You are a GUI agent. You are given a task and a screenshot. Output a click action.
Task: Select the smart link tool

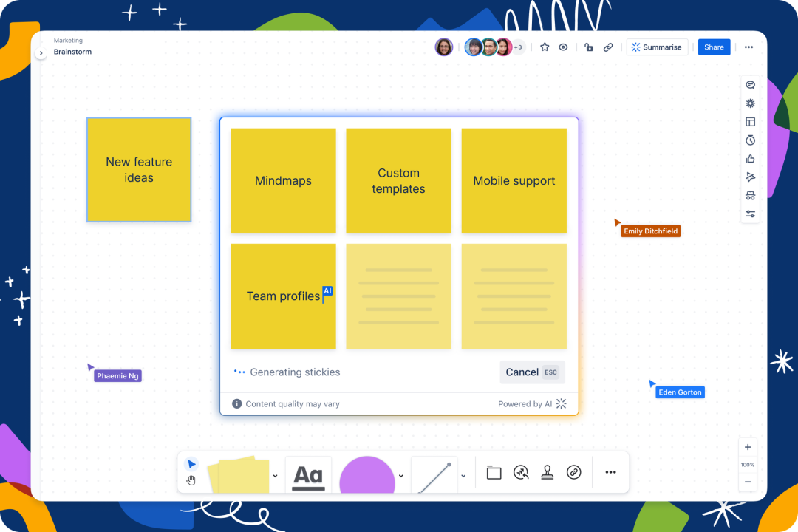pos(573,472)
